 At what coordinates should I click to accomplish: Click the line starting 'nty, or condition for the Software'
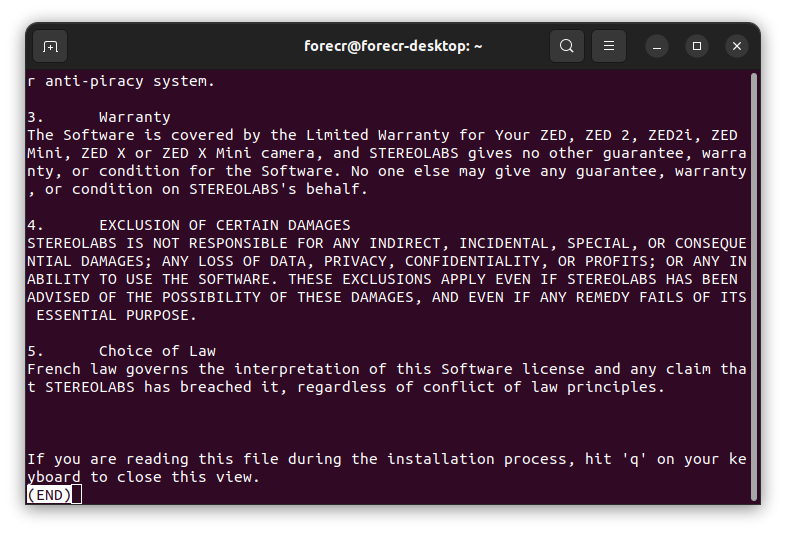point(386,171)
